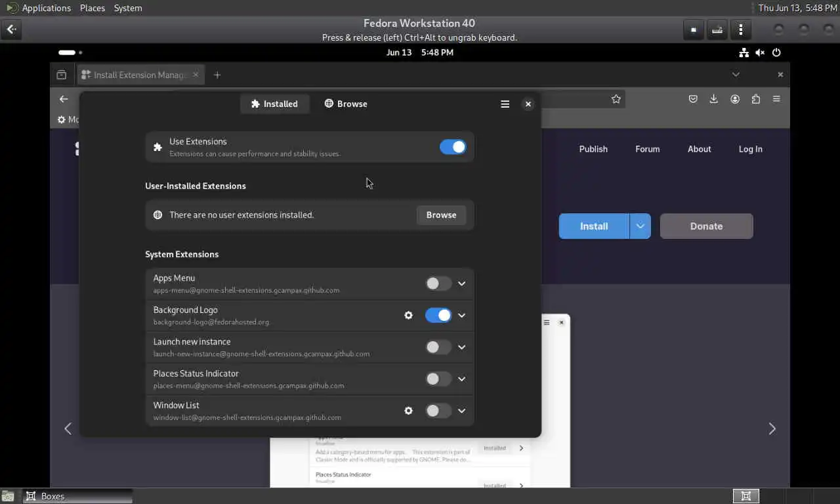Click guest muted volume icon
Image resolution: width=840 pixels, height=504 pixels.
pos(760,52)
